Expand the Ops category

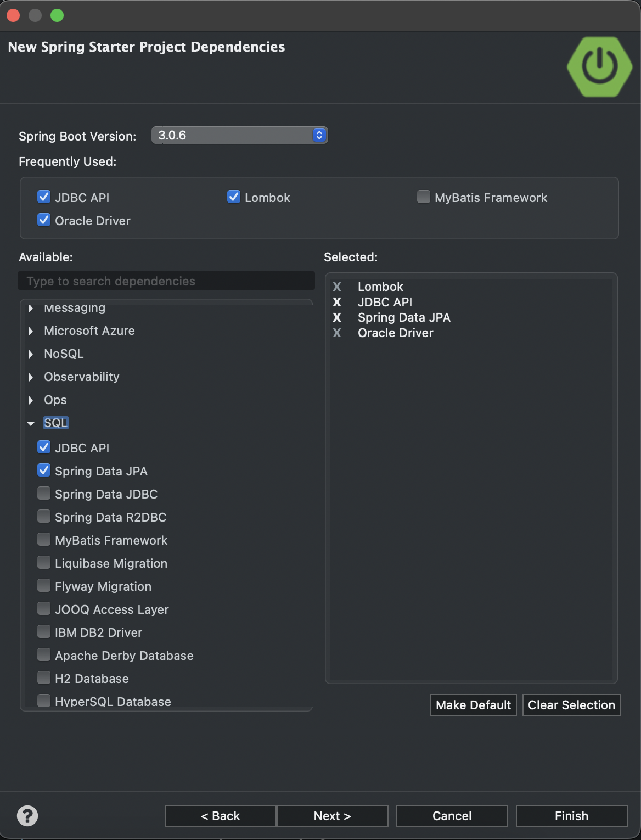click(31, 400)
